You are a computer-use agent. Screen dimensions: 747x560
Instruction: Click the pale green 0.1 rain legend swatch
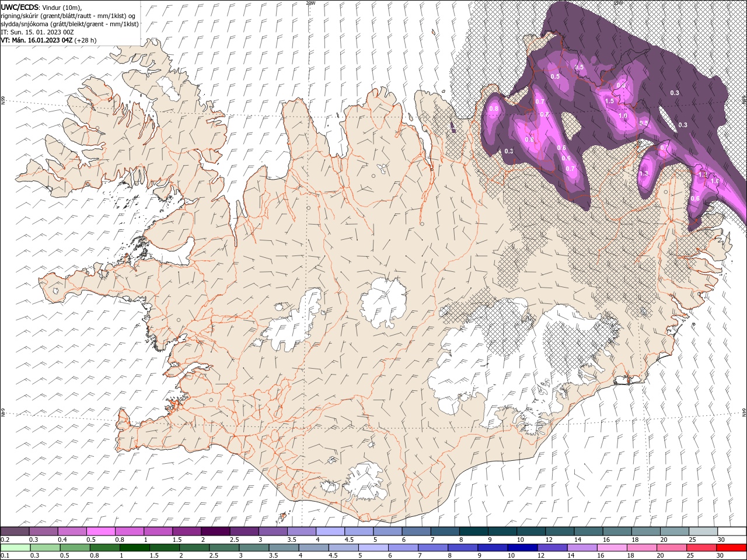point(15,548)
